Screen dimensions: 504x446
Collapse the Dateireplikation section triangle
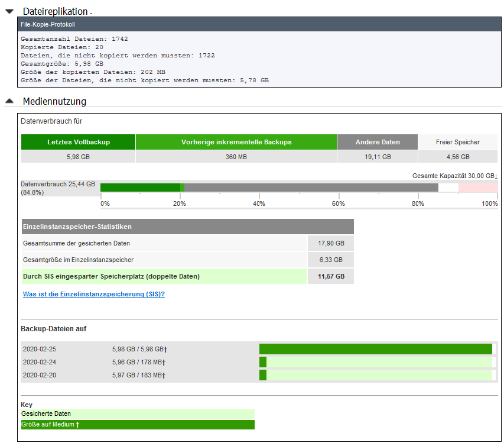9,11
